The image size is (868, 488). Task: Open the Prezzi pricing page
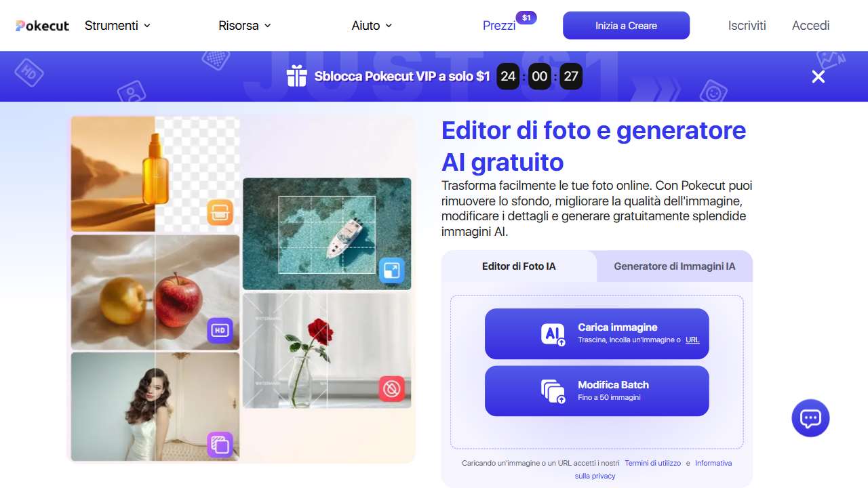click(499, 26)
